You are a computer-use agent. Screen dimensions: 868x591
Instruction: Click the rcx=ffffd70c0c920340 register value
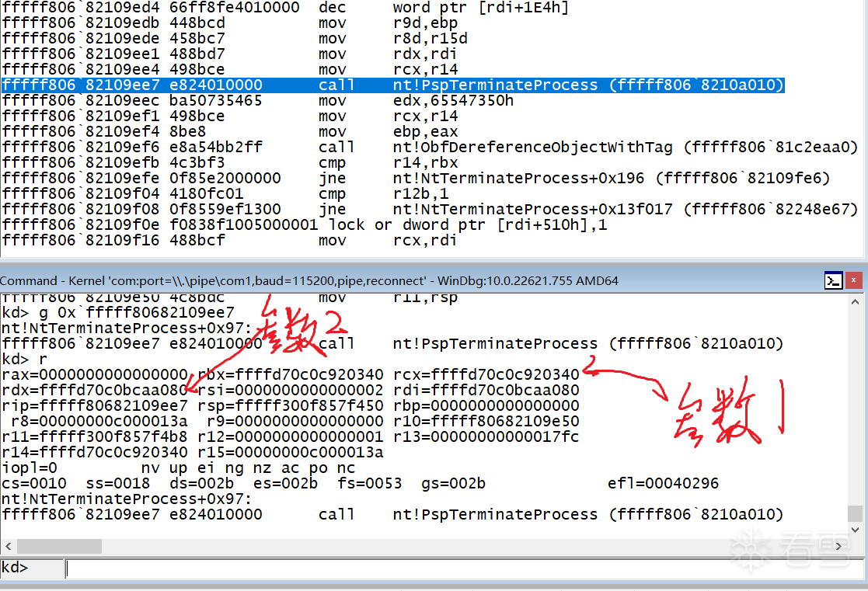tap(486, 374)
